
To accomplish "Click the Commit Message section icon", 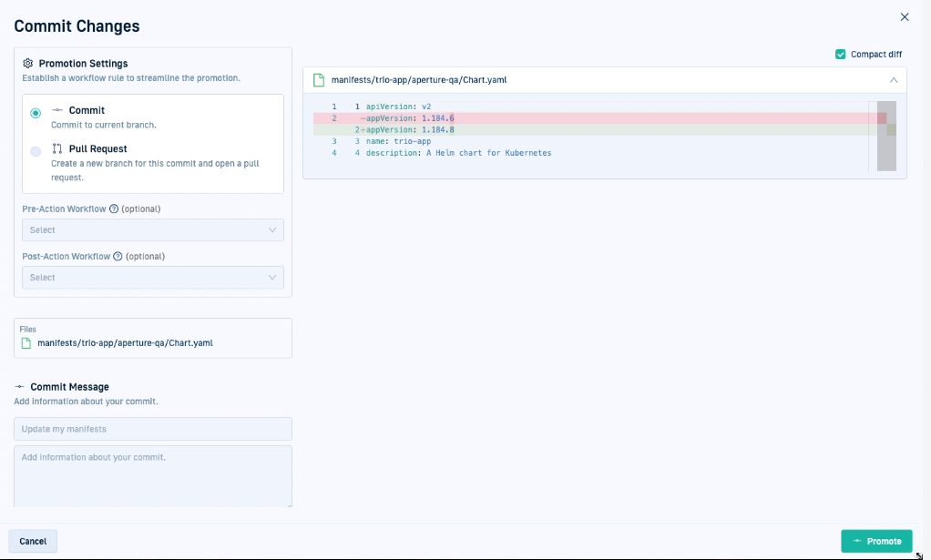I will click(x=19, y=387).
